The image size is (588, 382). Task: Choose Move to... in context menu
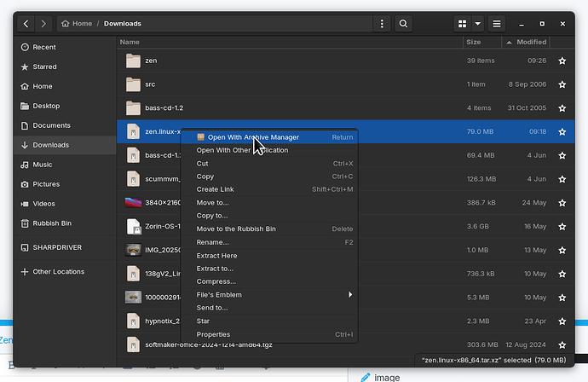(269, 203)
